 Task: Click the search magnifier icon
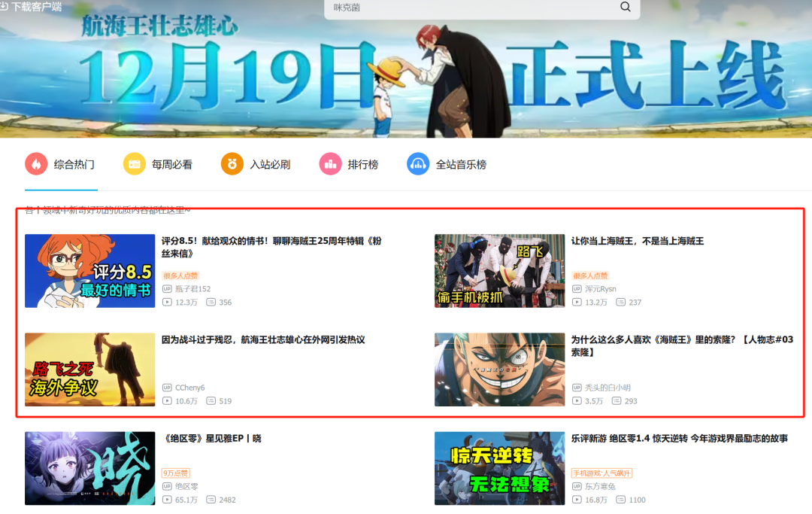pyautogui.click(x=625, y=7)
